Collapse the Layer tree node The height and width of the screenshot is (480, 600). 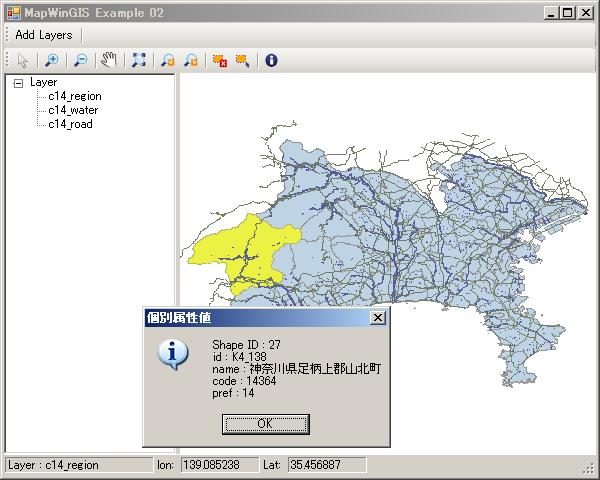pyautogui.click(x=18, y=83)
